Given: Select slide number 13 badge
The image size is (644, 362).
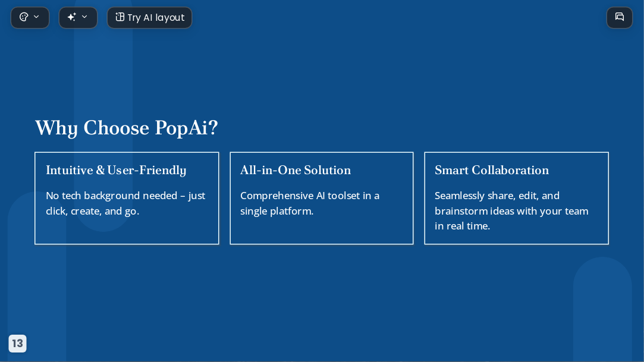Looking at the screenshot, I should click(x=17, y=344).
